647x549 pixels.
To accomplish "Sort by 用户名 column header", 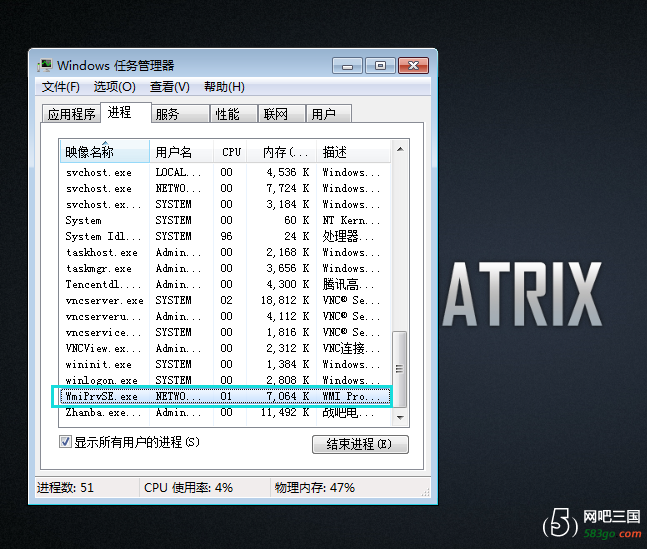I will click(181, 152).
